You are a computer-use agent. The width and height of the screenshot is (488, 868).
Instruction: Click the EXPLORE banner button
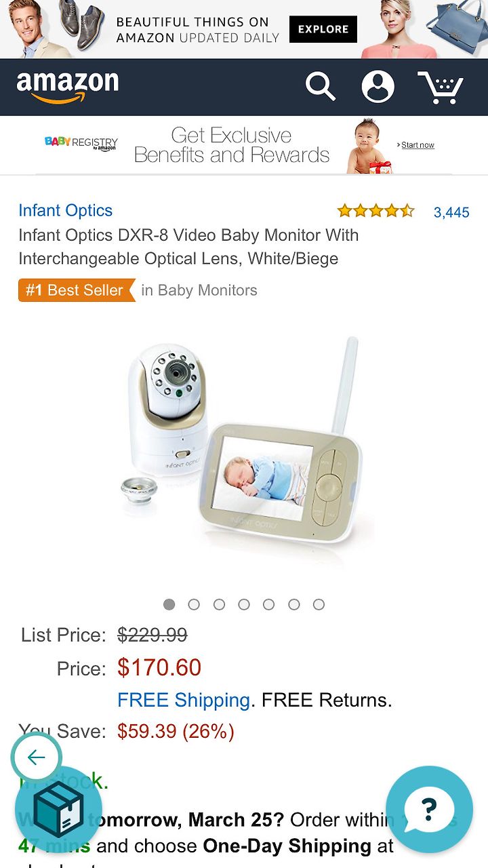(x=323, y=29)
